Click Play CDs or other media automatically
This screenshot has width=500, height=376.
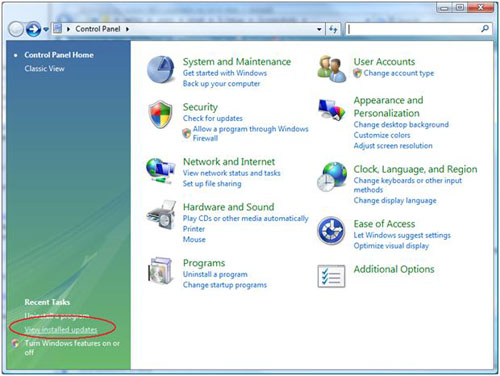click(x=245, y=218)
